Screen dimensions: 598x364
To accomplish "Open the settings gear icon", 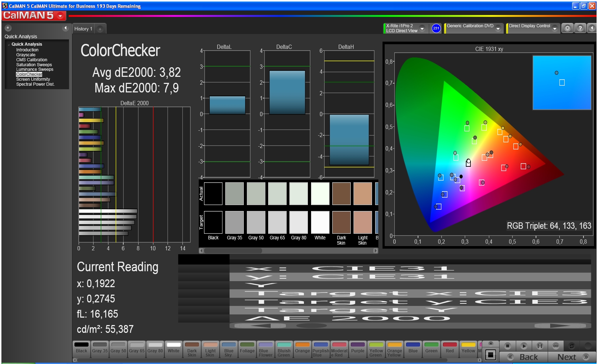I will click(x=568, y=28).
